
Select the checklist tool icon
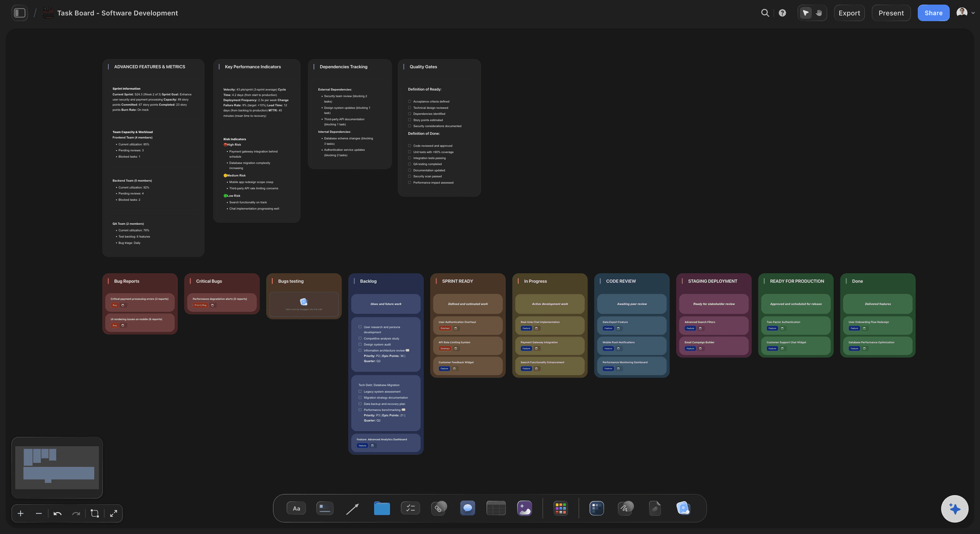(410, 508)
